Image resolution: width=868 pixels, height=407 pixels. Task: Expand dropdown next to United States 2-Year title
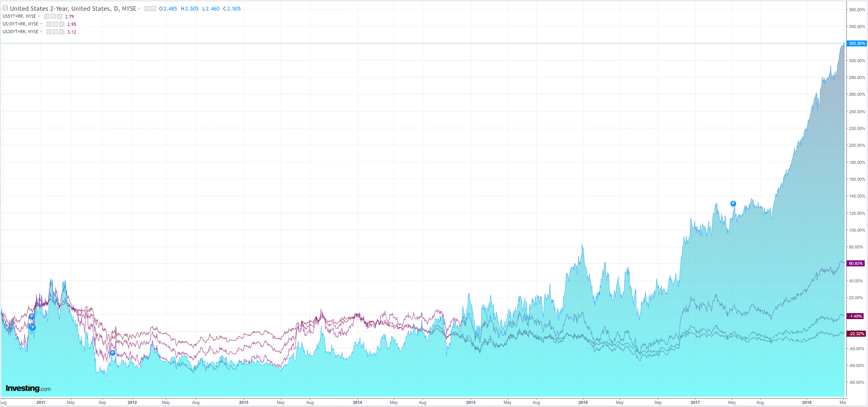140,9
